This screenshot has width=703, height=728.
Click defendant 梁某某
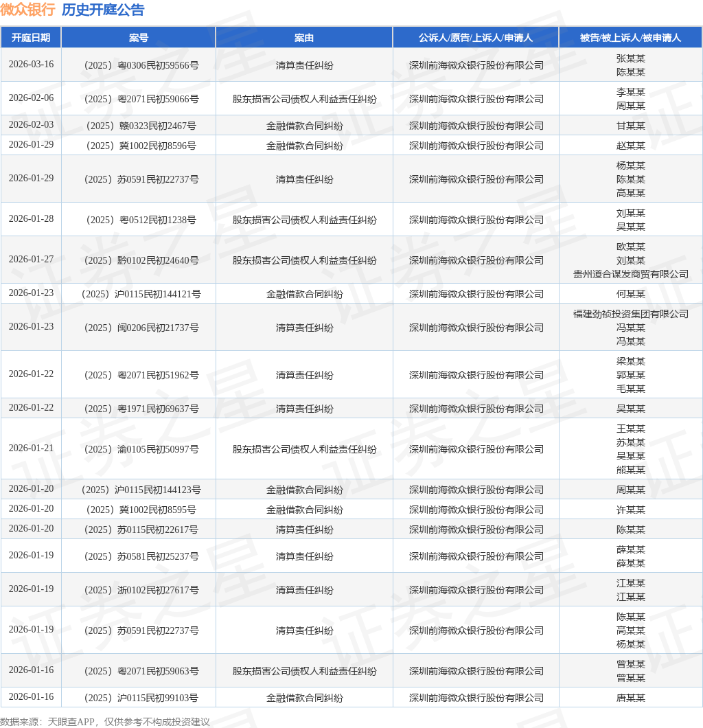[631, 361]
